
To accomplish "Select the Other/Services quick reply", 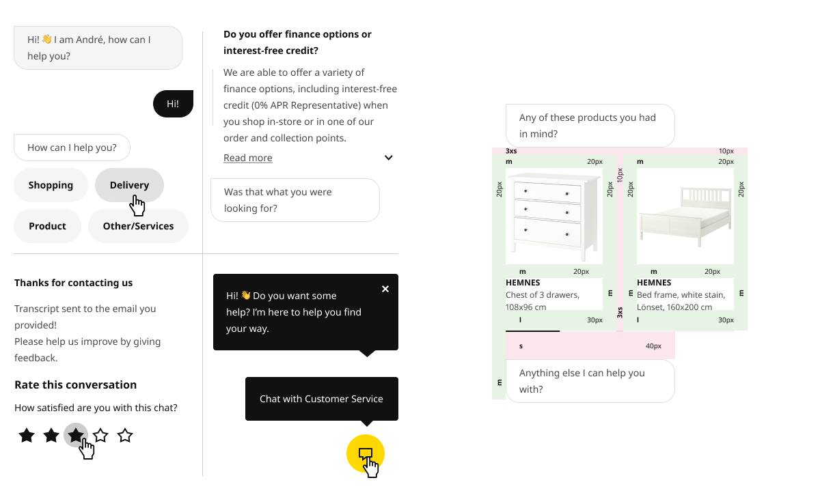I will [138, 226].
